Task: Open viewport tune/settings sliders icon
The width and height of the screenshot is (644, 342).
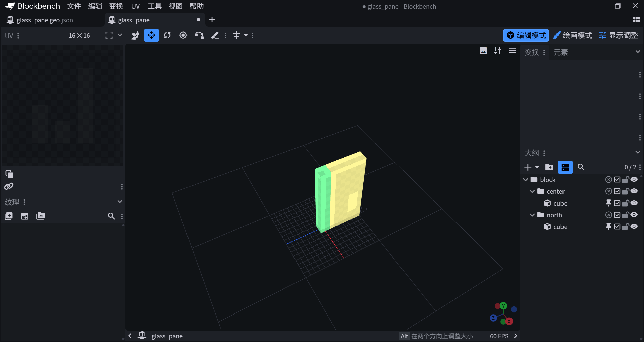Action: click(498, 51)
